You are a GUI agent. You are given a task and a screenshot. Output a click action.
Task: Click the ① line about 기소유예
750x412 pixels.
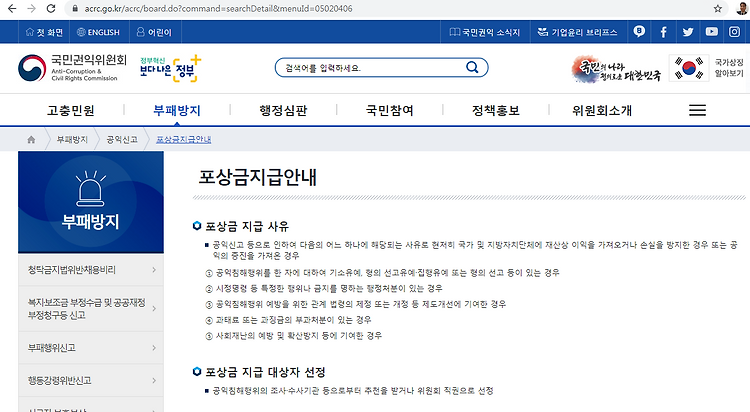click(382, 273)
